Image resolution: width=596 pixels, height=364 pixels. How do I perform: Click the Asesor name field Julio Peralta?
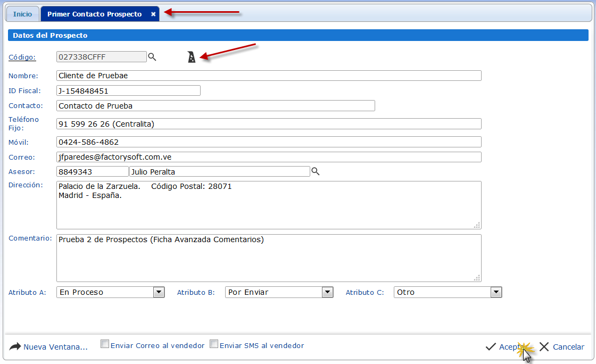220,171
